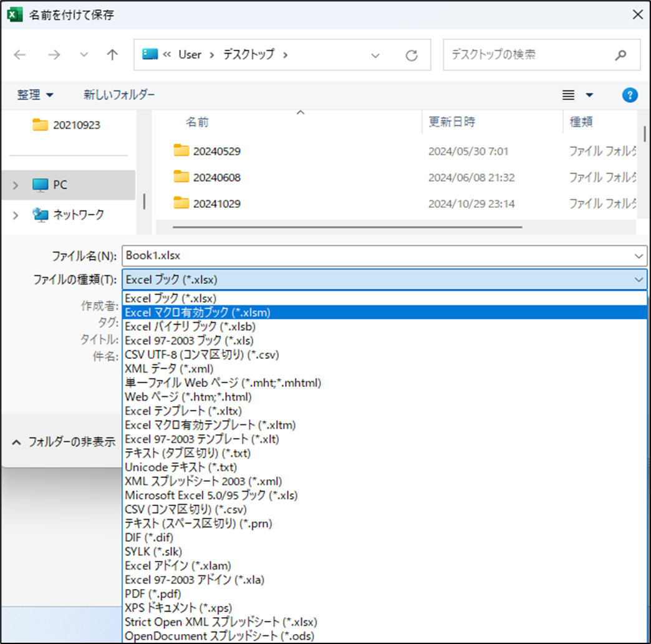Choose XML データ (*.xml)
The image size is (651, 644).
click(x=385, y=369)
